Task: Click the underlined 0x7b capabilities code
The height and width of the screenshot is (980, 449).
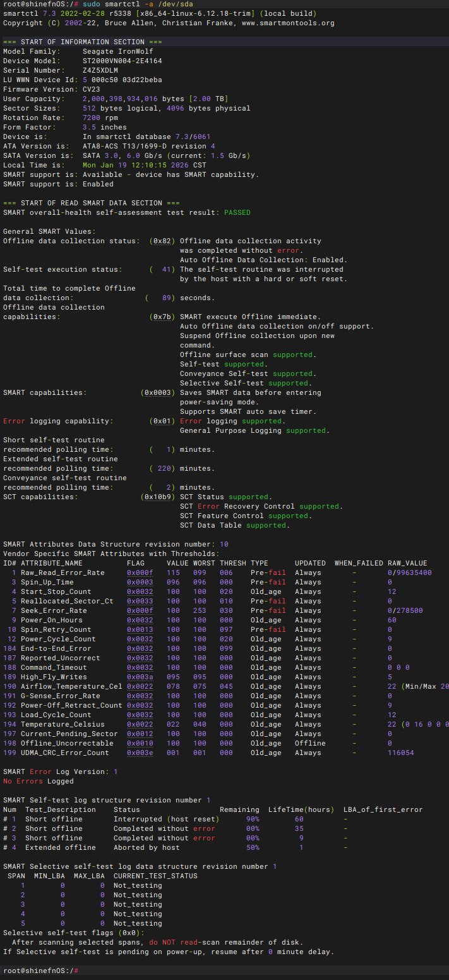Action: coord(162,317)
